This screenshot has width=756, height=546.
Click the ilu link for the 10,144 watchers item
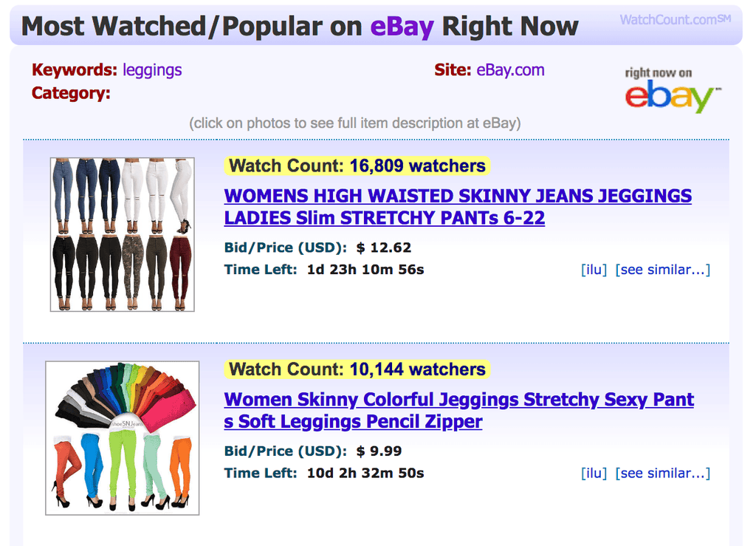(x=594, y=473)
